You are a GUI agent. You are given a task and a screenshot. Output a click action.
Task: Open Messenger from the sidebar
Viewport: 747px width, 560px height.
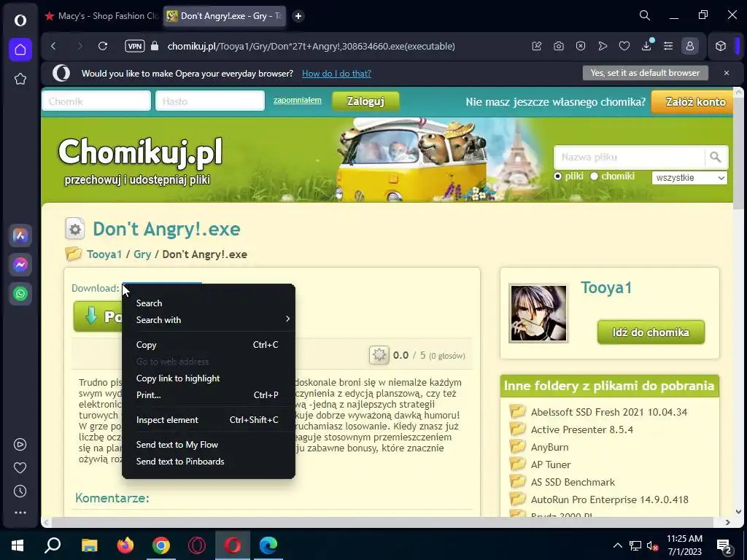coord(20,265)
